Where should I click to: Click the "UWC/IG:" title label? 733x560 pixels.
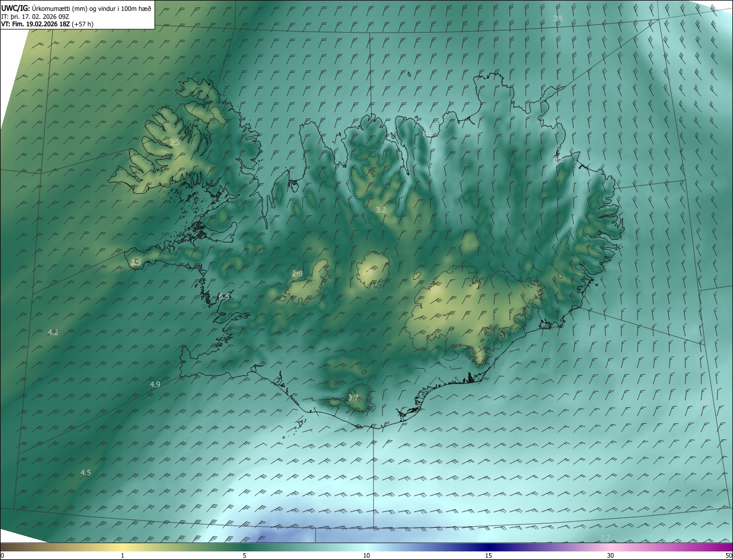click(x=15, y=8)
